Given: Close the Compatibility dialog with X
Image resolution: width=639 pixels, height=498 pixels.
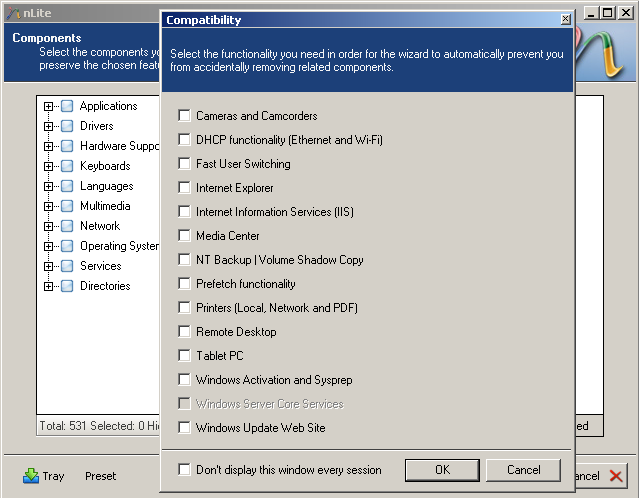Looking at the screenshot, I should coord(565,19).
